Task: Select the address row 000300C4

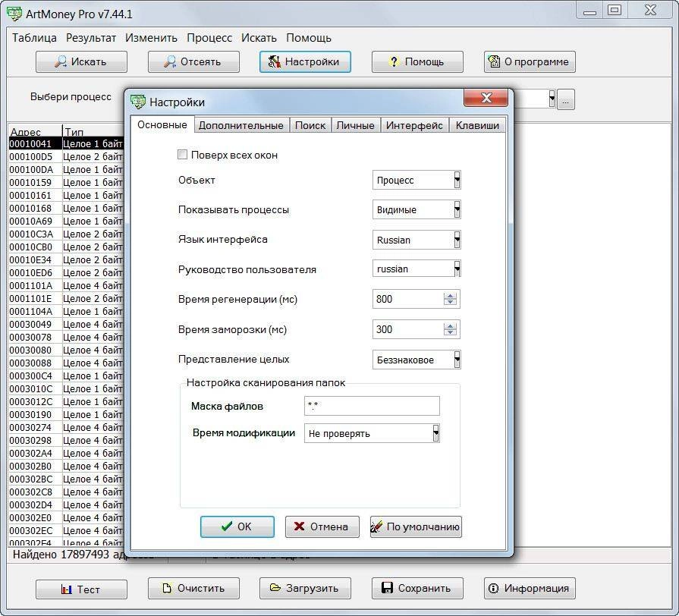Action: click(x=66, y=376)
